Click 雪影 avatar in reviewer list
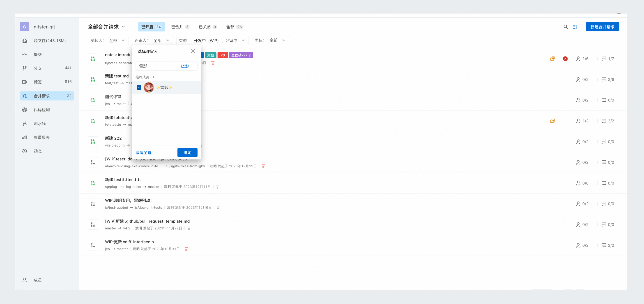Screen dimensions: 644x304 (149, 87)
